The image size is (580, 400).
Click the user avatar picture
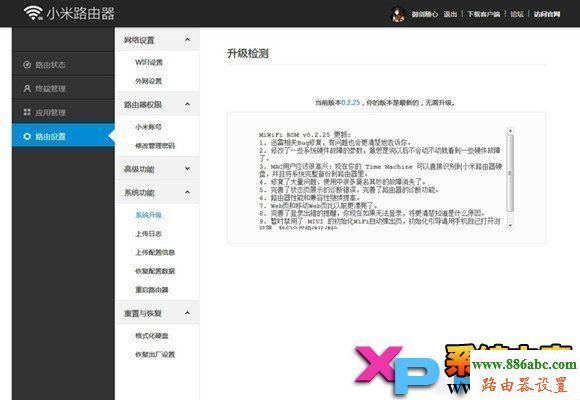(x=398, y=14)
